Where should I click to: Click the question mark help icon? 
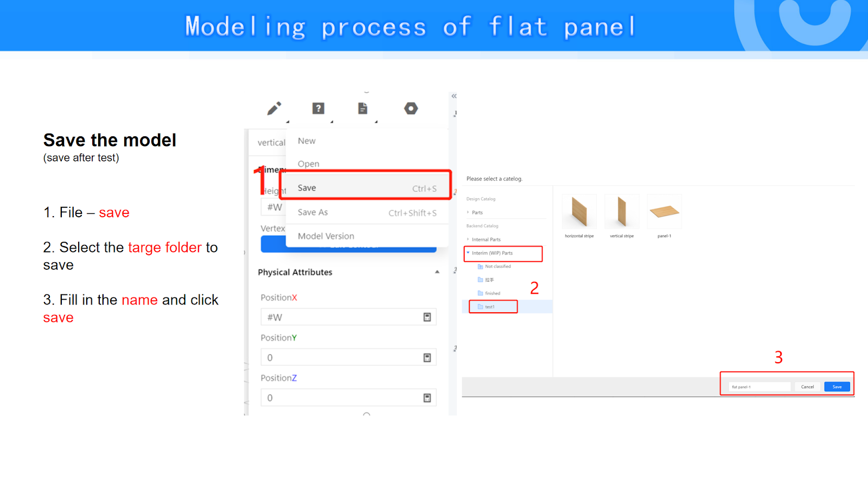coord(318,109)
